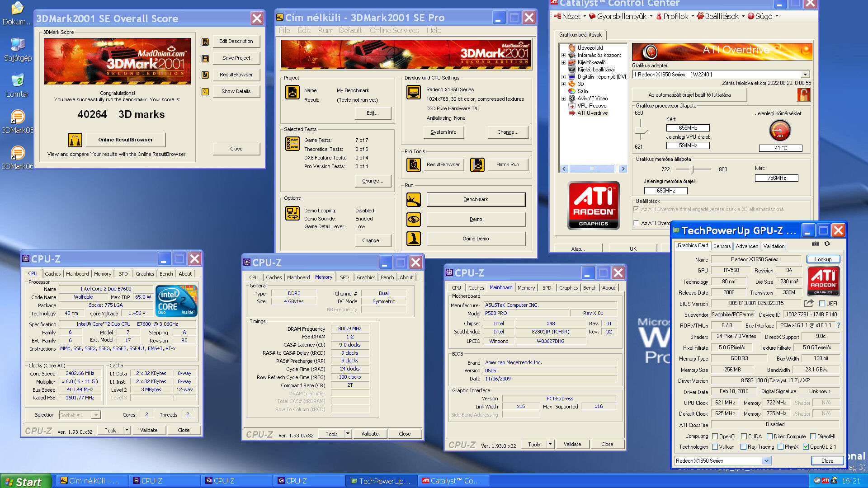Image resolution: width=868 pixels, height=488 pixels.
Task: Click the Pro Tools ResultBrowser magnifier icon
Action: [x=414, y=165]
